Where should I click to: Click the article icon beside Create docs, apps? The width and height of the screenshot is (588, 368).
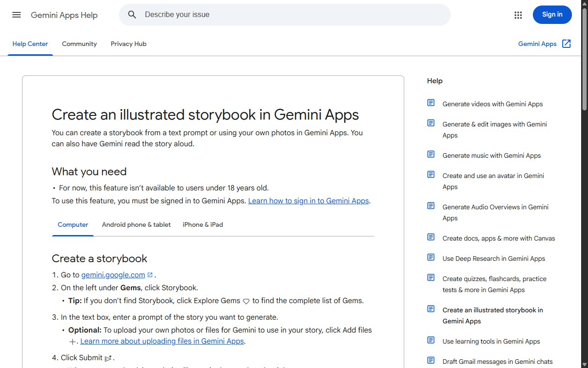[431, 237]
